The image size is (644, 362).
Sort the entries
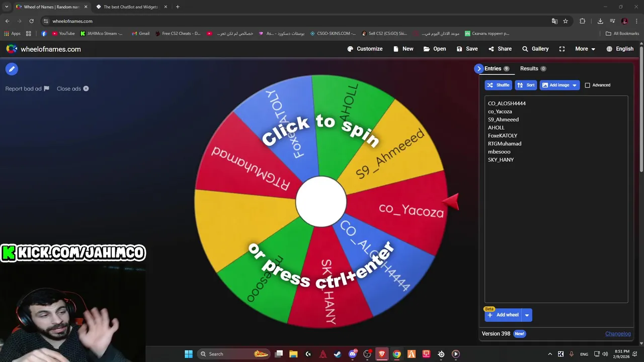(x=526, y=85)
